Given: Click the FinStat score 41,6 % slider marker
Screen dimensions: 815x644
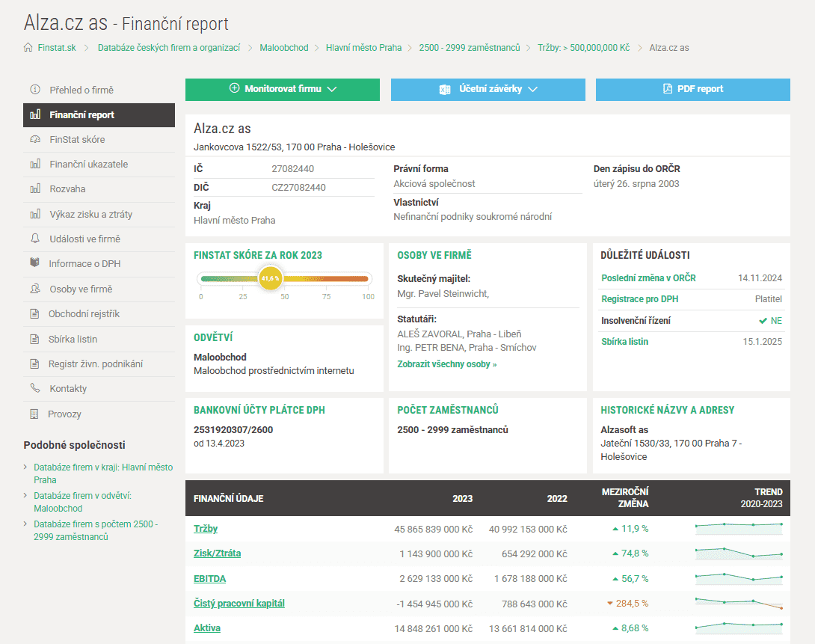Looking at the screenshot, I should point(270,278).
